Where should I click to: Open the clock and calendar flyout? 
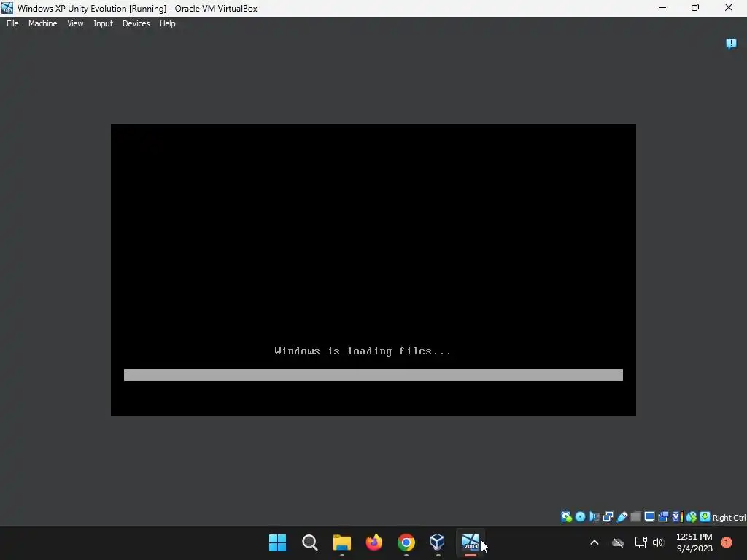pyautogui.click(x=694, y=542)
